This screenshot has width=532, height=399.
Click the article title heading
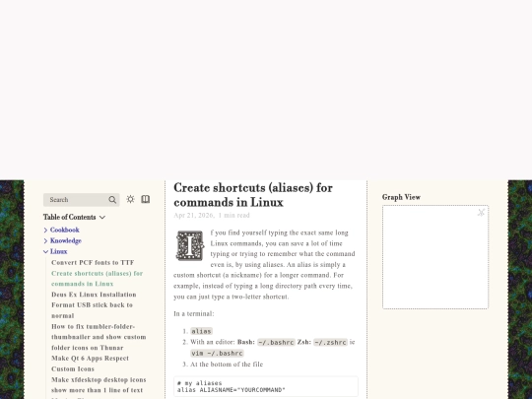click(x=253, y=195)
